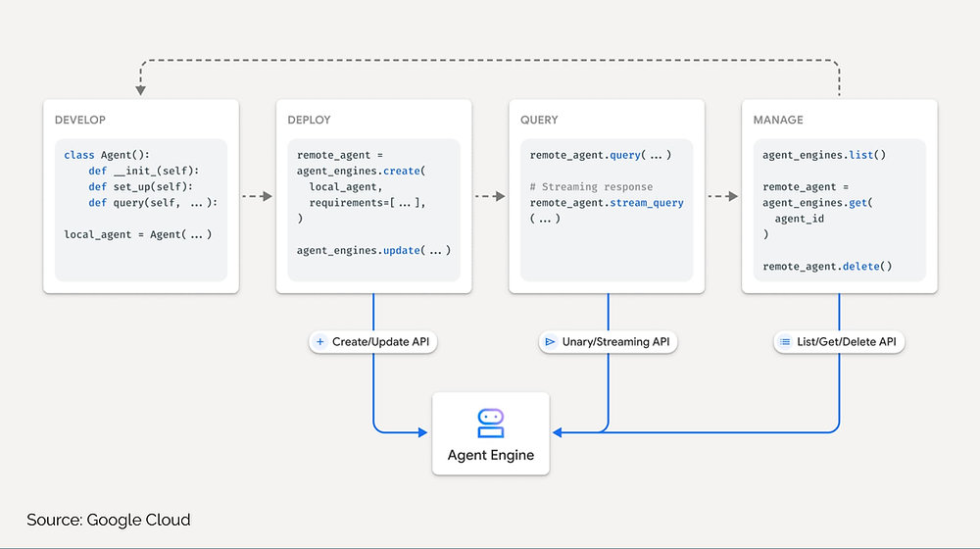Click the Agent Engine label

point(491,455)
